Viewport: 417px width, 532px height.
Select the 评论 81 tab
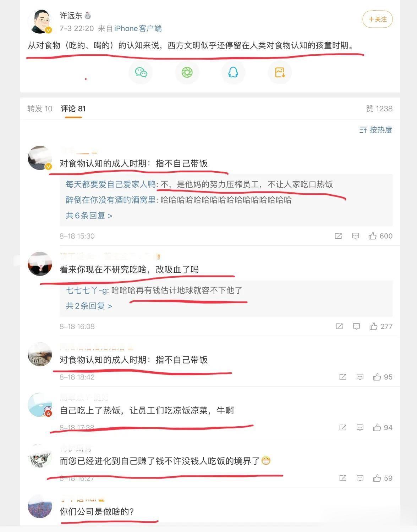pyautogui.click(x=73, y=109)
